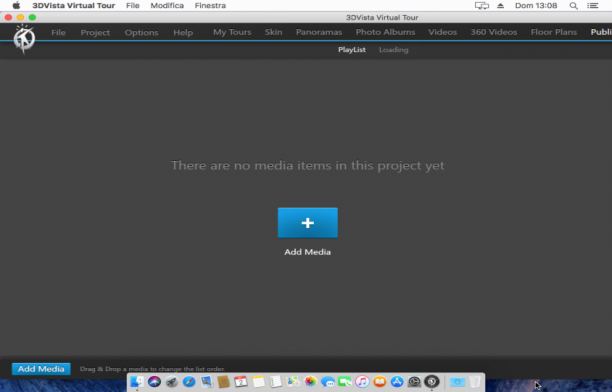Open Notes from the dock
The height and width of the screenshot is (392, 612).
point(258,381)
